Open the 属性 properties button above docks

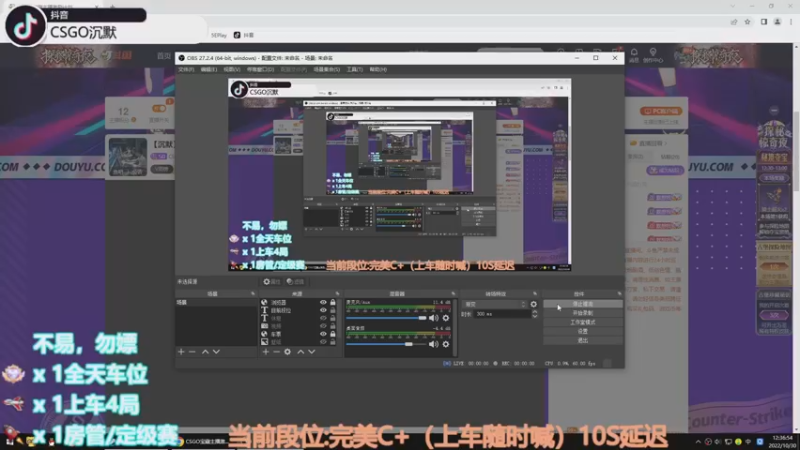(x=271, y=282)
